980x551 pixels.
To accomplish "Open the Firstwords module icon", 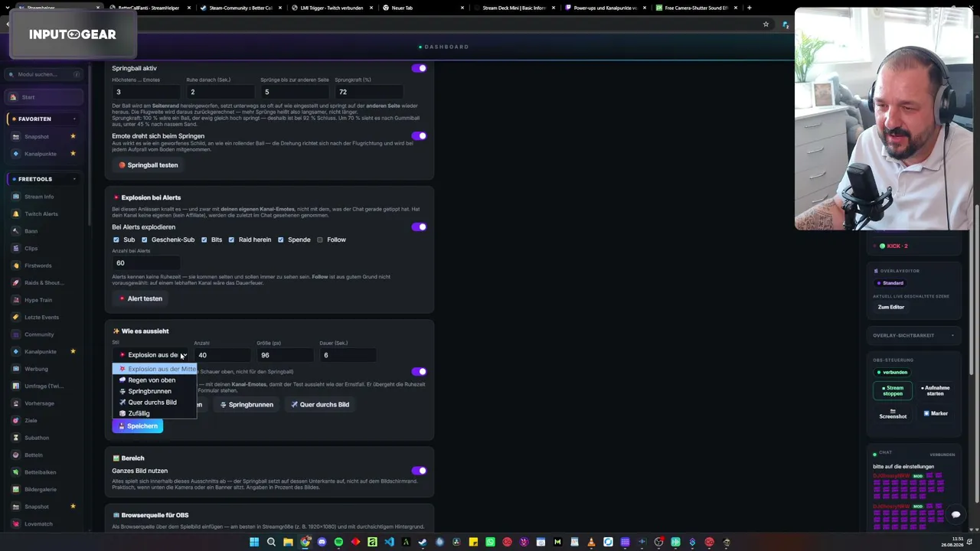I will point(15,266).
